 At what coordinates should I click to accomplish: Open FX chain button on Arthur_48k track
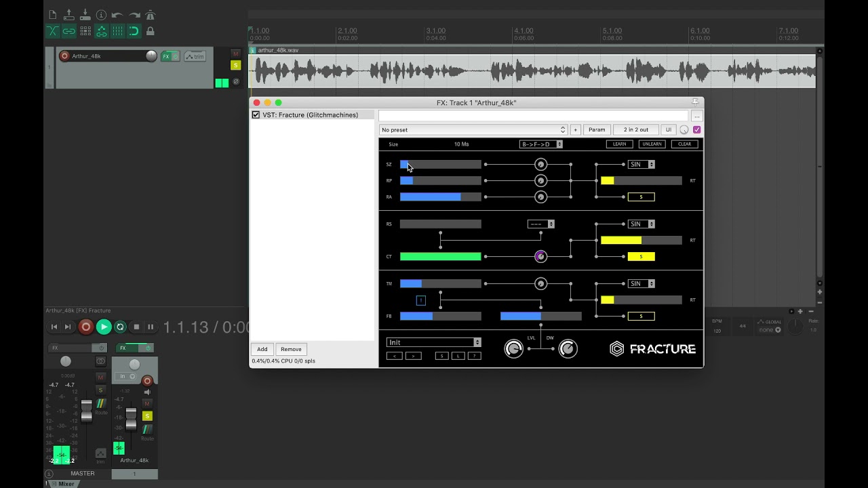pyautogui.click(x=165, y=56)
